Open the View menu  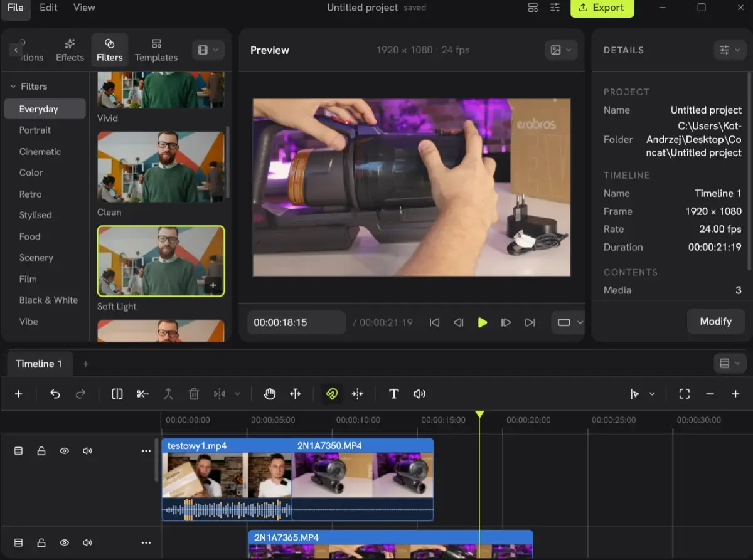pos(84,8)
